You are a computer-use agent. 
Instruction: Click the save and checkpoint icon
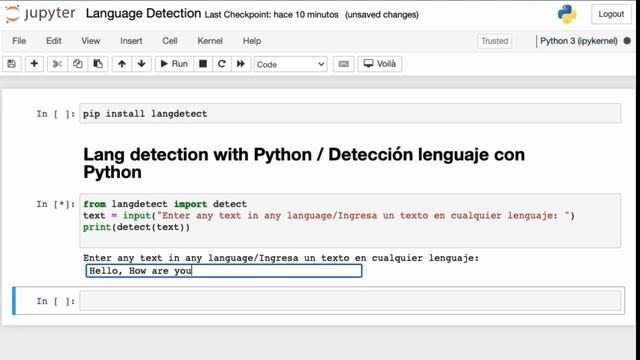11,64
